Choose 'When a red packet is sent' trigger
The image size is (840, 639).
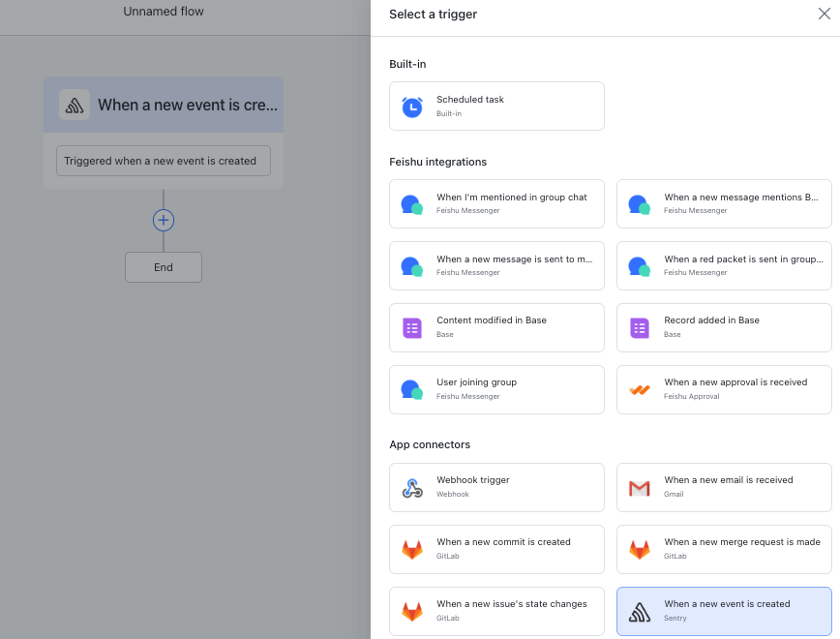(x=724, y=266)
